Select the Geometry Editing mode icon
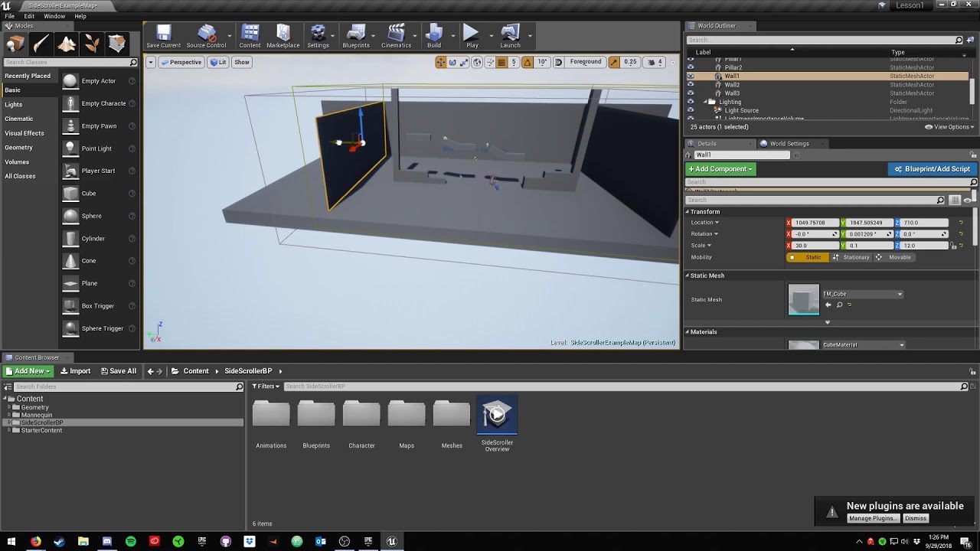Screen dimensions: 980x551 [x=117, y=44]
